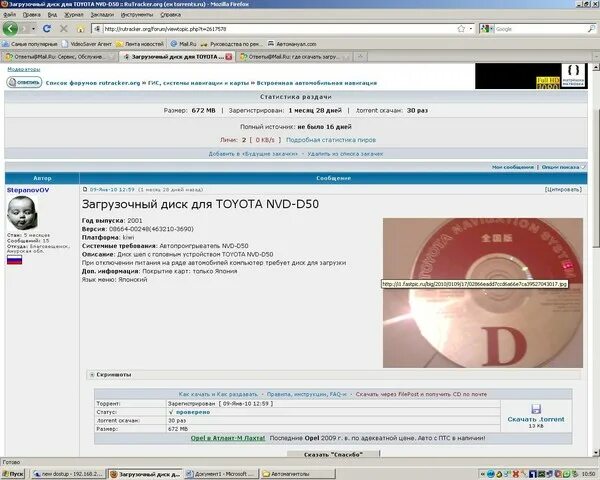Open Список форумов rutracker.org breadcrumb link
The height and width of the screenshot is (480, 600).
coord(93,83)
